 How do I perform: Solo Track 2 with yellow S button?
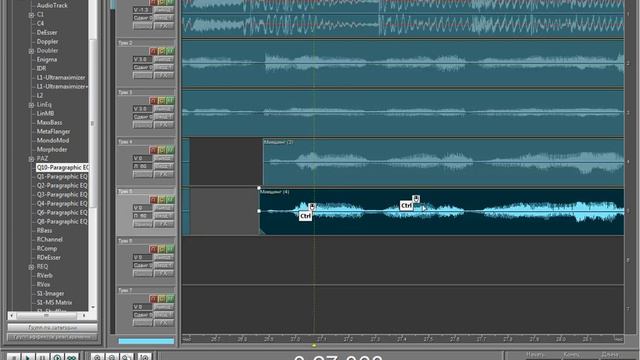point(162,51)
